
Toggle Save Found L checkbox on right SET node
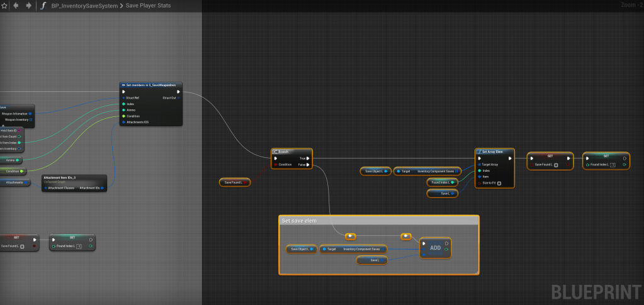pos(556,165)
